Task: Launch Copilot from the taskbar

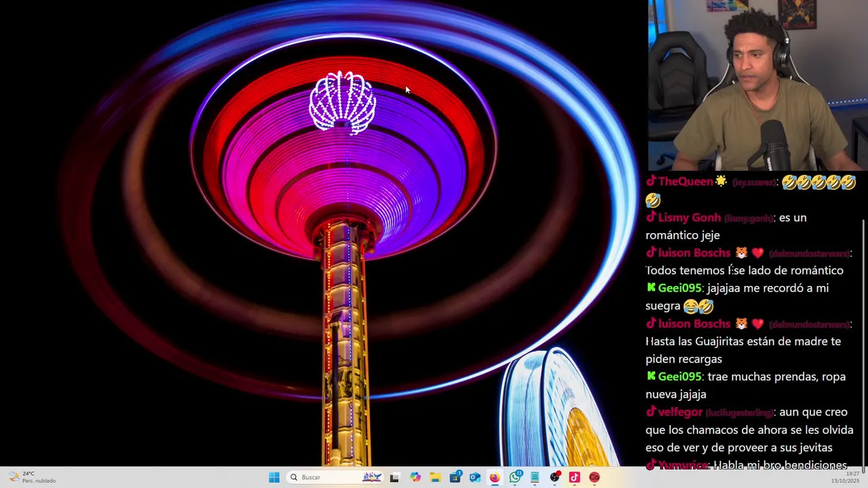Action: coord(415,477)
